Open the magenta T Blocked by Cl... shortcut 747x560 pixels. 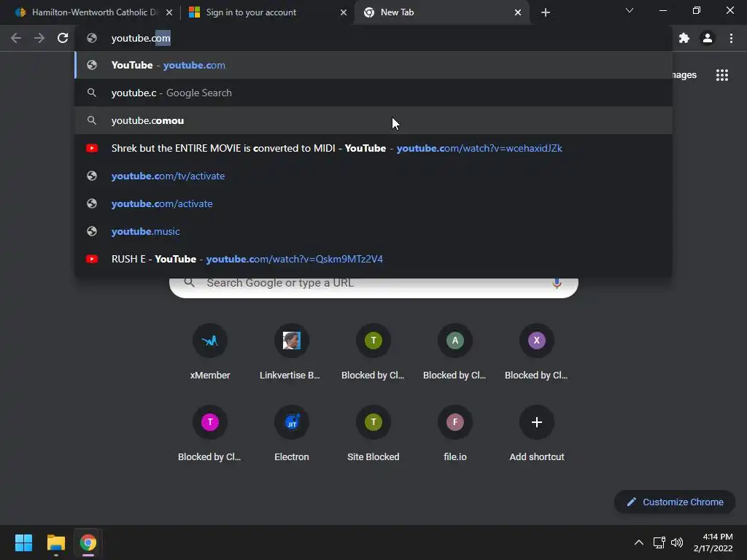(209, 434)
